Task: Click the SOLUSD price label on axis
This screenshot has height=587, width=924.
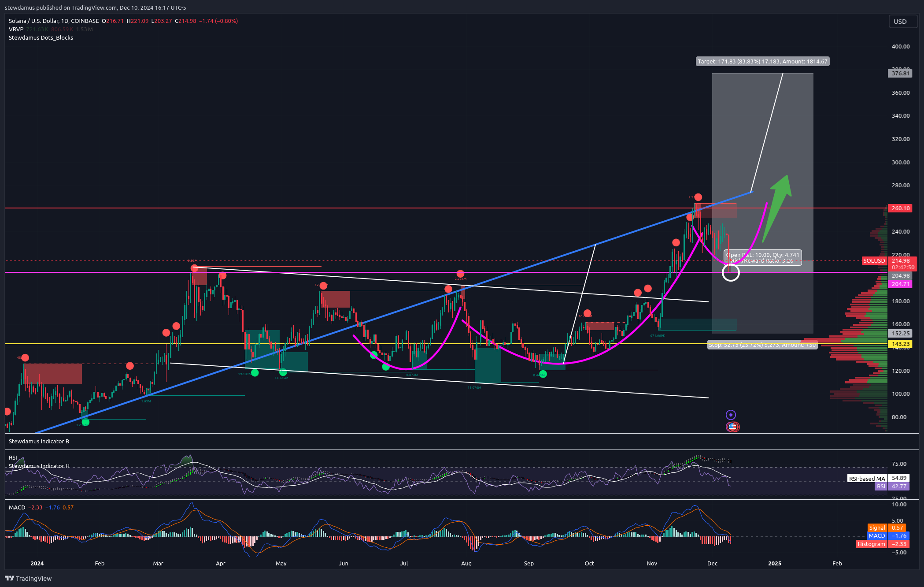Action: click(x=874, y=261)
